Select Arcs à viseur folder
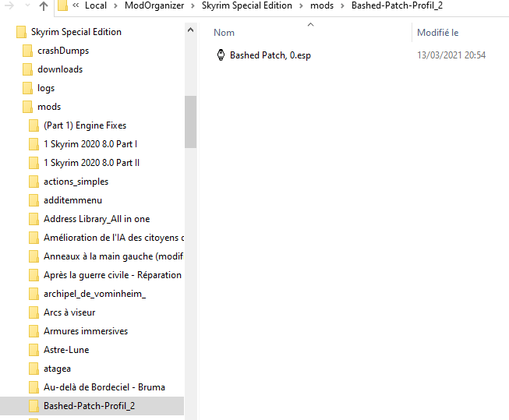Viewport: 509px width, 420px height. click(69, 312)
